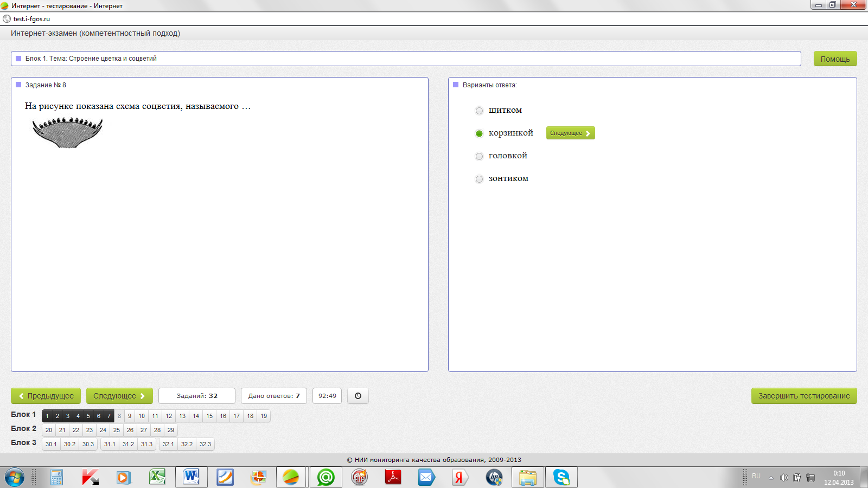Click the Заданий: 32 counter
Image resolution: width=868 pixels, height=488 pixels.
click(x=197, y=396)
